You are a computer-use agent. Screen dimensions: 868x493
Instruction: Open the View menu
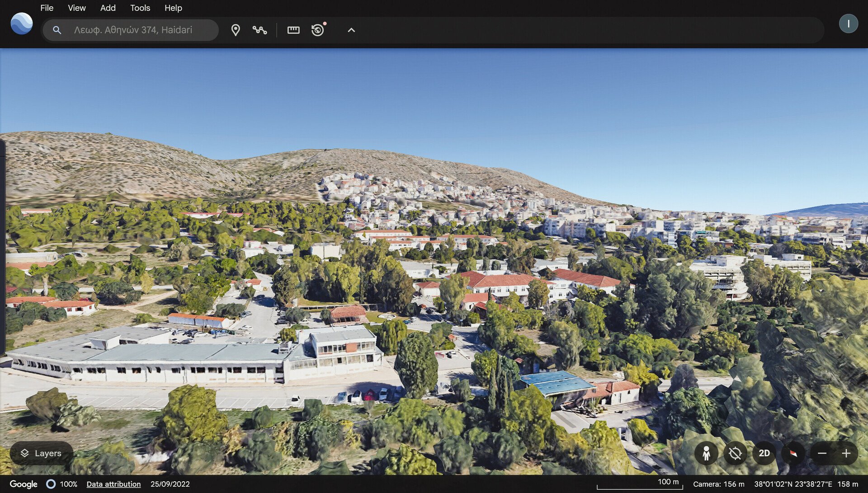click(77, 8)
